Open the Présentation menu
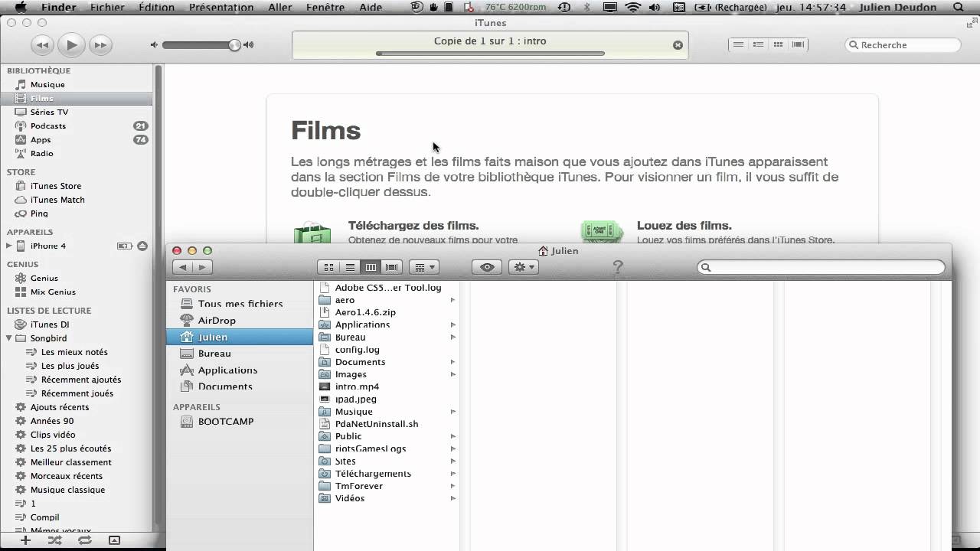 [x=221, y=7]
